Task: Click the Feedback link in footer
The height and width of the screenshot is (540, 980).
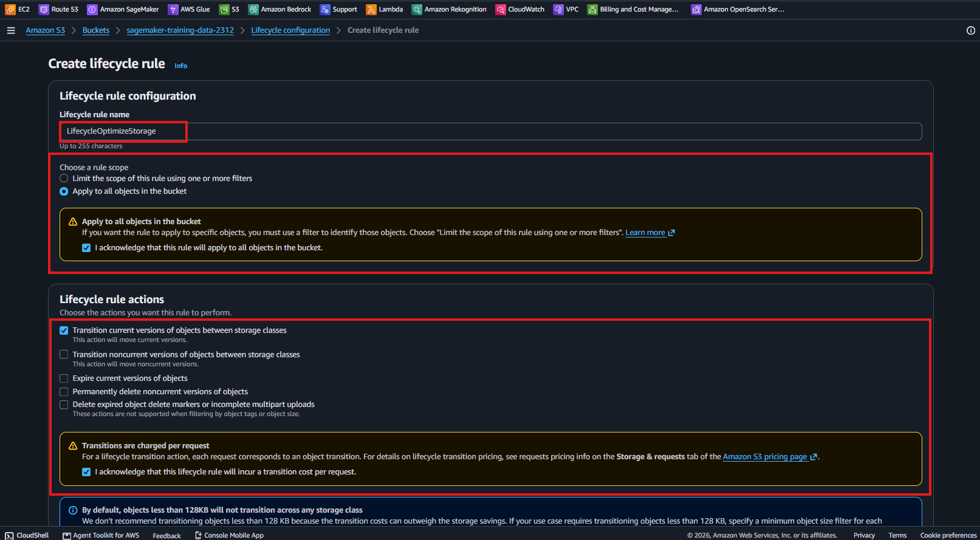Action: point(167,536)
